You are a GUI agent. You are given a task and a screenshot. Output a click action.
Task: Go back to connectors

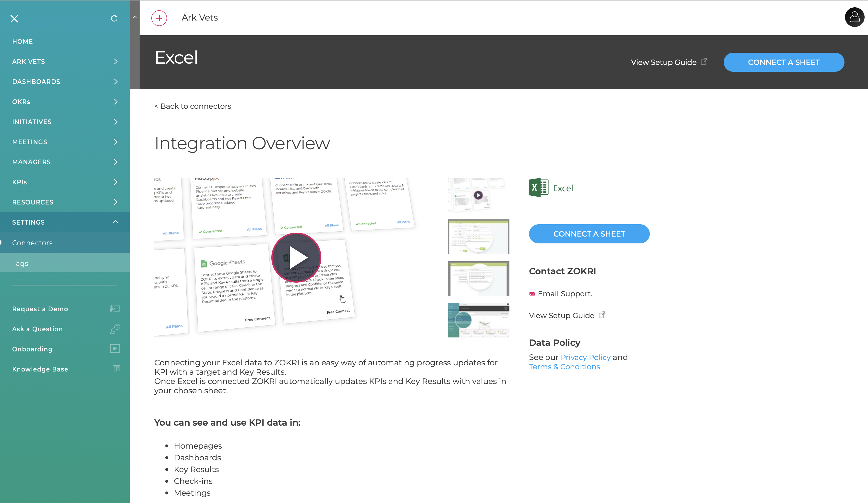193,106
